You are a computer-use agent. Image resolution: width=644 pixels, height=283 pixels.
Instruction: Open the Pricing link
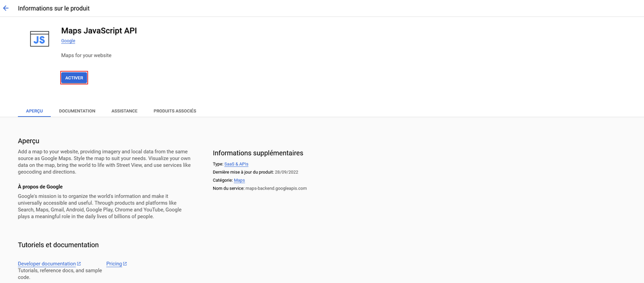(x=114, y=264)
